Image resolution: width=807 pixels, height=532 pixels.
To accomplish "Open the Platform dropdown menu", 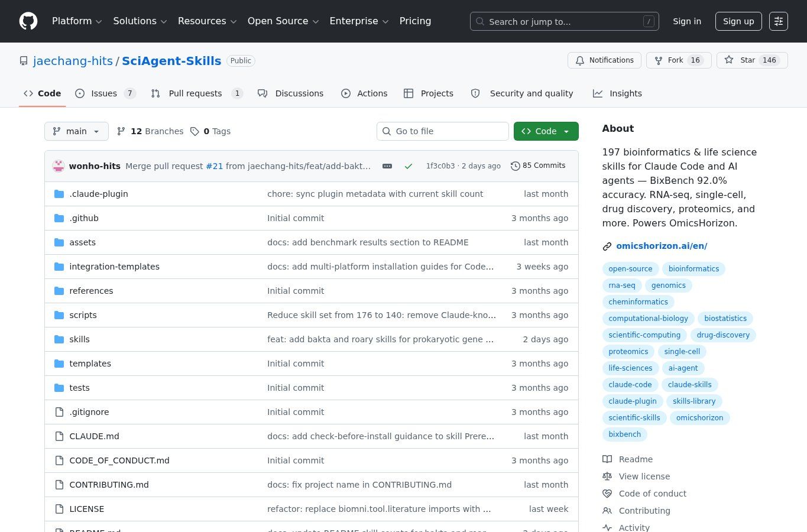I will (x=77, y=21).
